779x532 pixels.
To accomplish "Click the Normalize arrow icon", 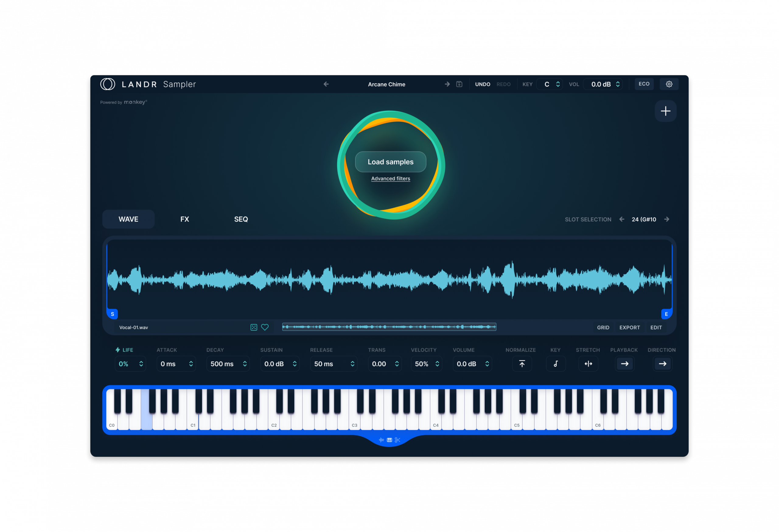I will pyautogui.click(x=522, y=364).
